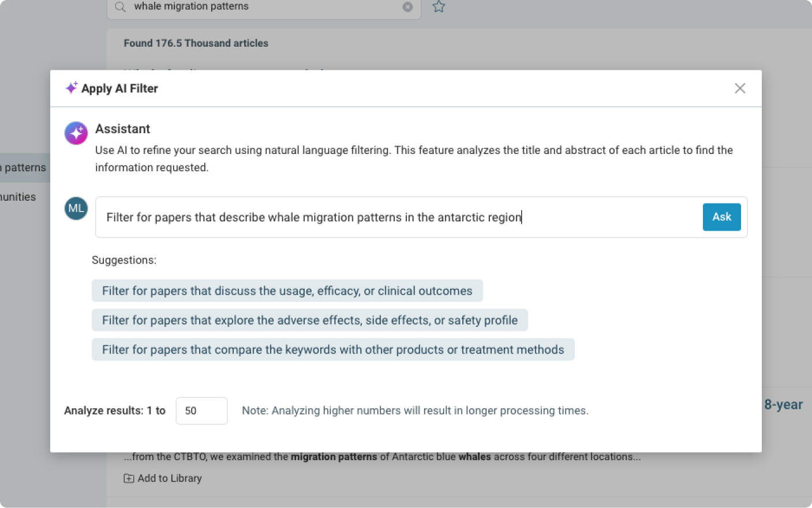This screenshot has height=508, width=812.
Task: Close the Apply AI Filter dialog
Action: click(740, 88)
